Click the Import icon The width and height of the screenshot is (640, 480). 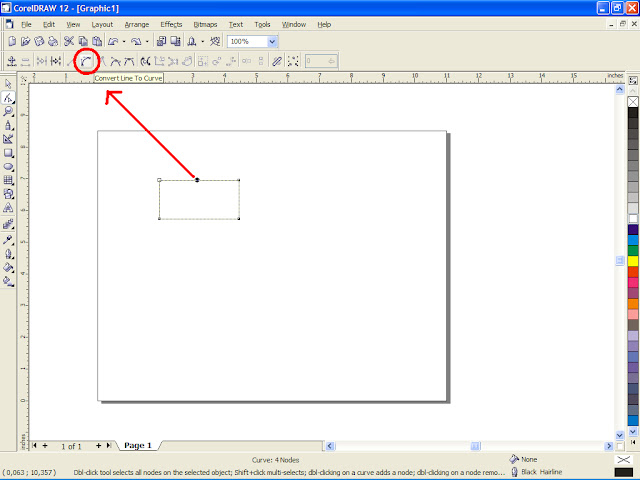pyautogui.click(x=162, y=41)
